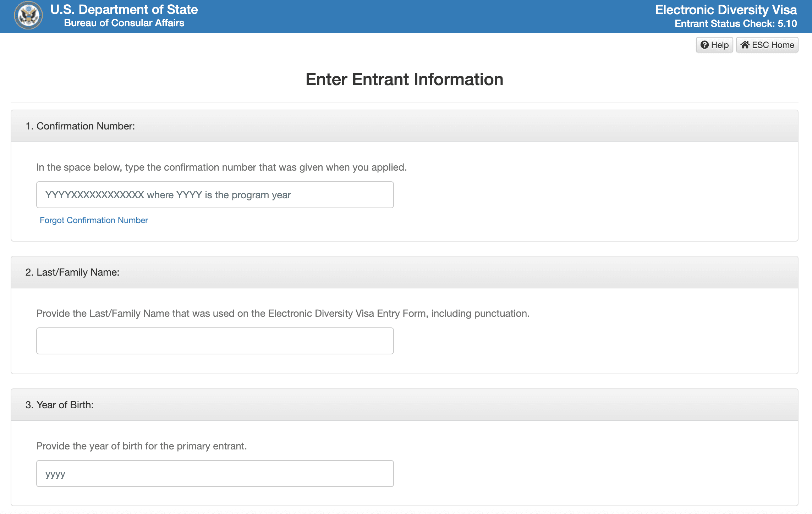Click the 1. Confirmation Number panel header
Image resolution: width=812 pixels, height=514 pixels.
coord(80,126)
